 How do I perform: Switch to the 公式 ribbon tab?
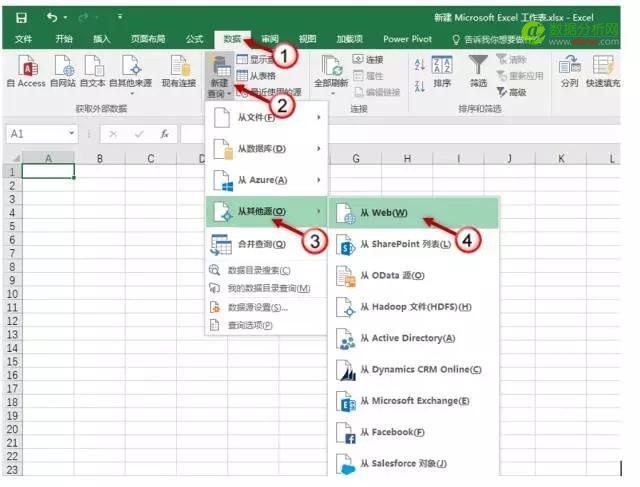(x=194, y=39)
